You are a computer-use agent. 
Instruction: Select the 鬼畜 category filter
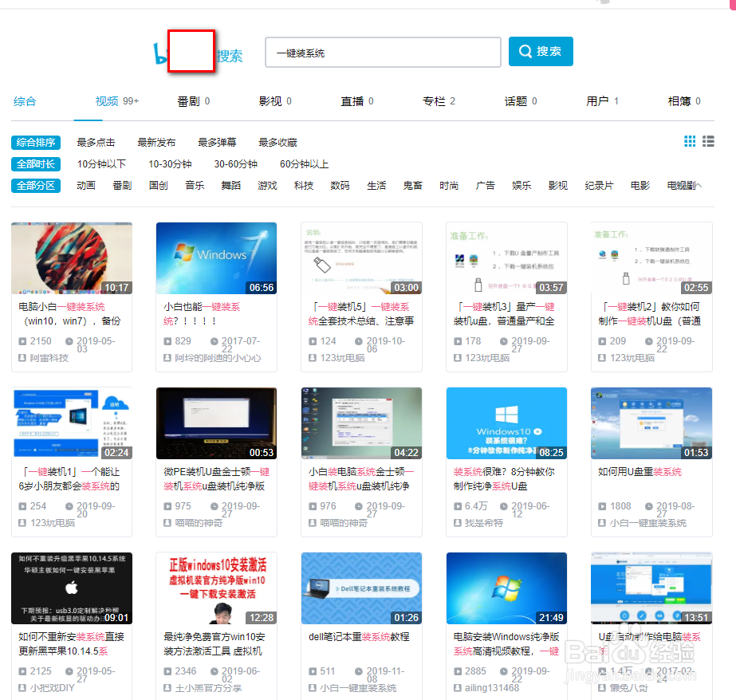click(414, 184)
